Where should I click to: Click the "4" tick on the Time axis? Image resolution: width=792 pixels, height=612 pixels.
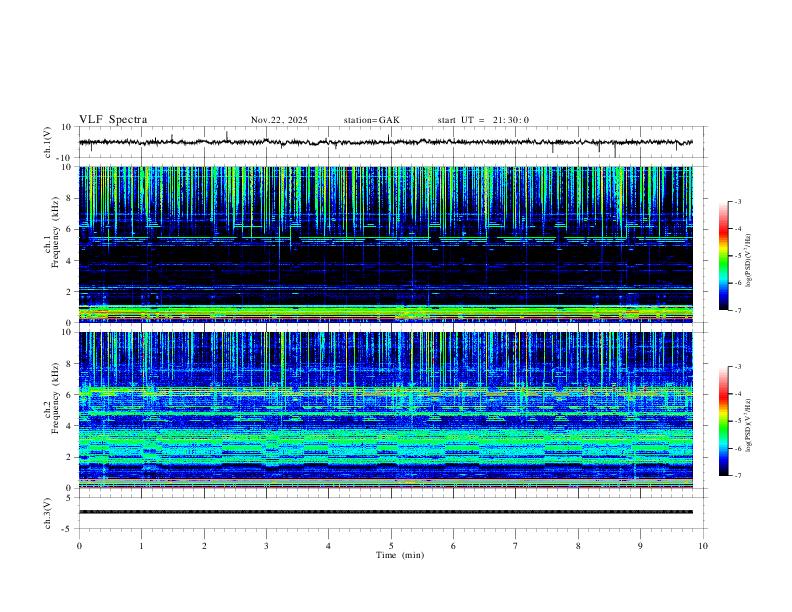(328, 546)
